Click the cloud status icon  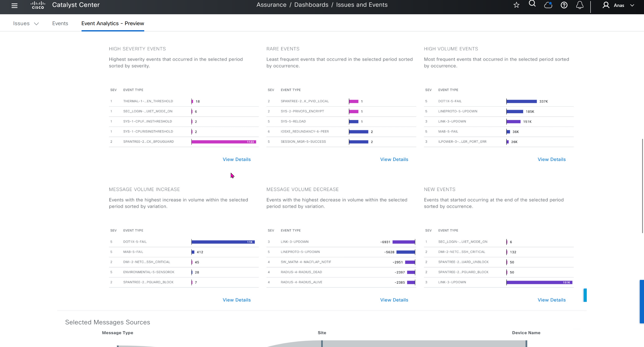(x=548, y=5)
